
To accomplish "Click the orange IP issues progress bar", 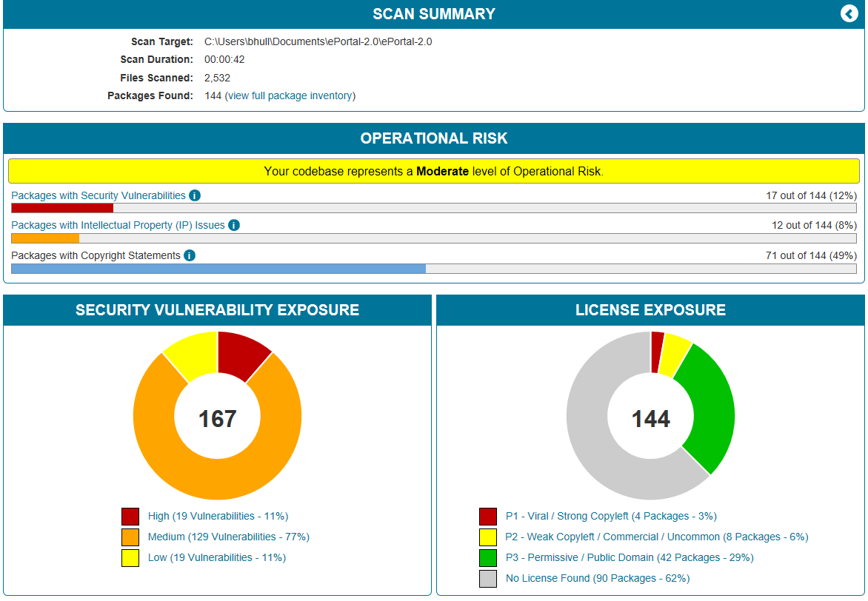I will 45,238.
